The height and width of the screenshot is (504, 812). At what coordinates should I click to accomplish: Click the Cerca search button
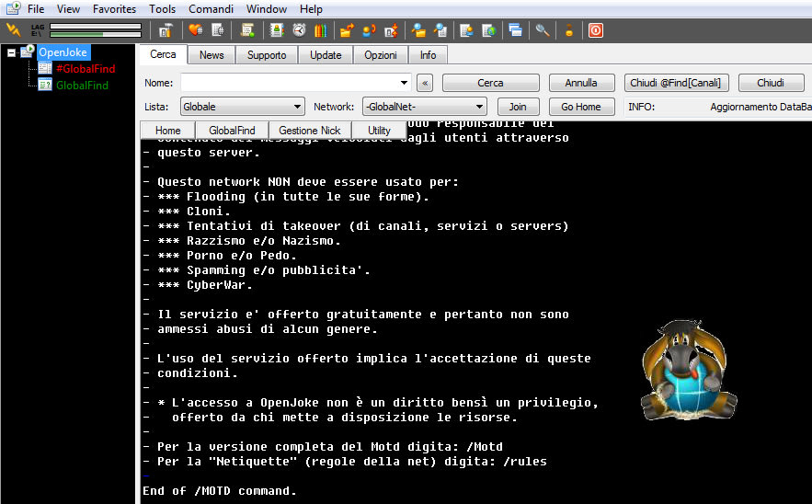tap(490, 83)
